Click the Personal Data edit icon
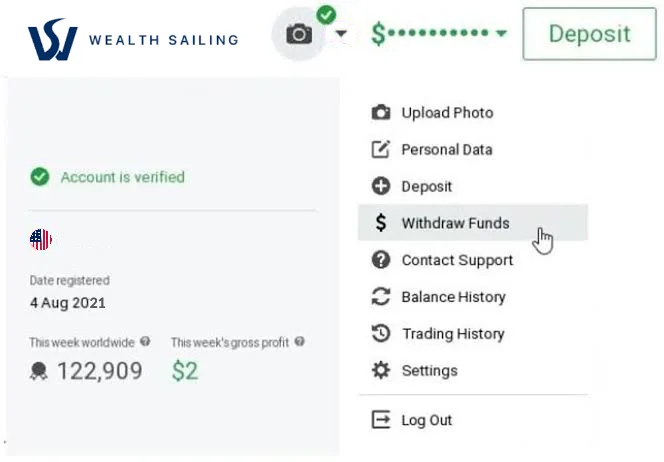This screenshot has width=664, height=462. [380, 150]
